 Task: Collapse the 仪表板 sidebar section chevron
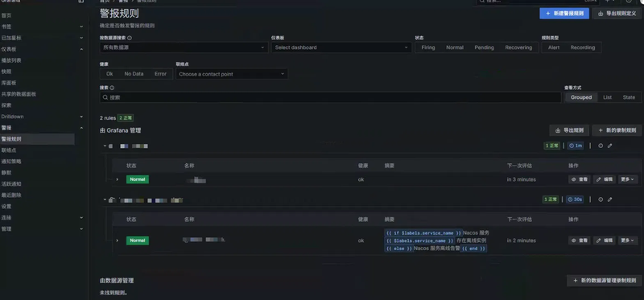pos(81,49)
